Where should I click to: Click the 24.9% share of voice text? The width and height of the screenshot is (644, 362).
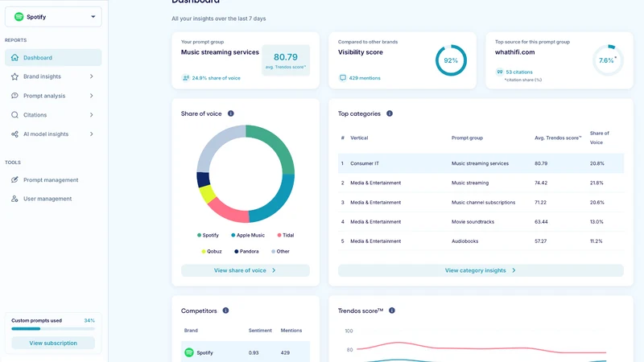tap(216, 78)
